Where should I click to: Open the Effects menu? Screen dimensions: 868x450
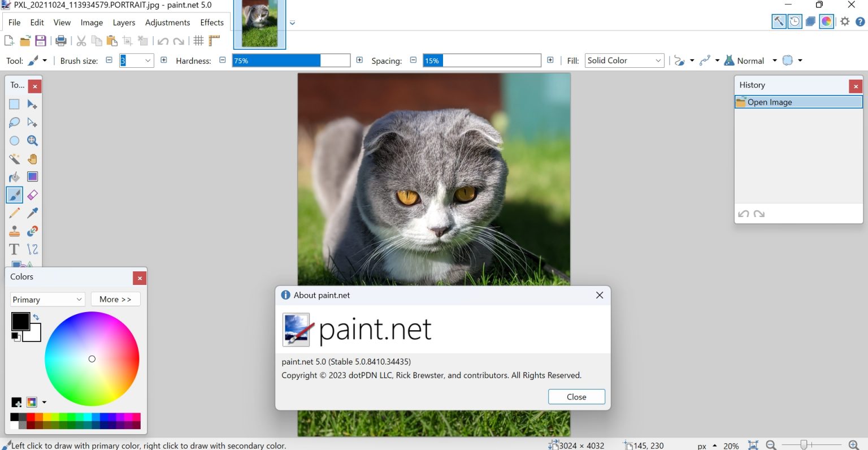pyautogui.click(x=212, y=23)
